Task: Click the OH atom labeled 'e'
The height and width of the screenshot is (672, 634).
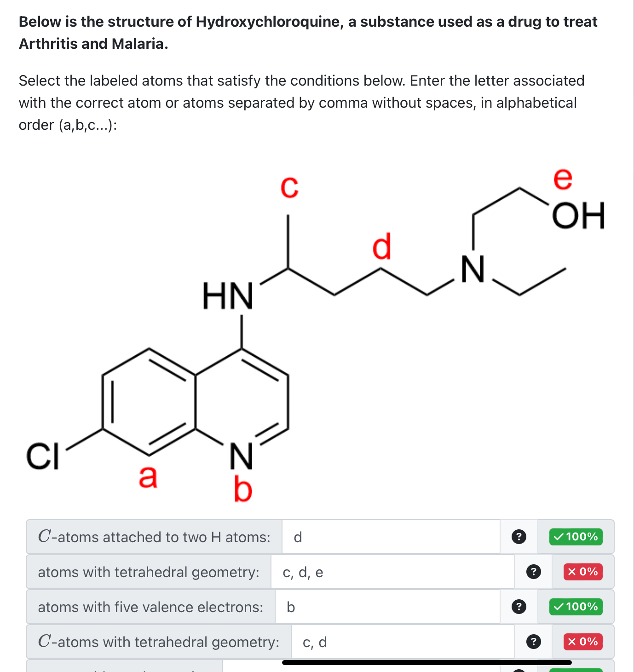Action: [x=561, y=180]
